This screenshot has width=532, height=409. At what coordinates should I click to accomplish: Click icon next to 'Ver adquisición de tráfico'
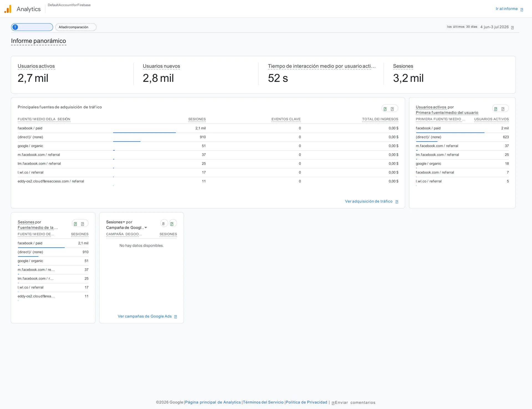coord(397,202)
